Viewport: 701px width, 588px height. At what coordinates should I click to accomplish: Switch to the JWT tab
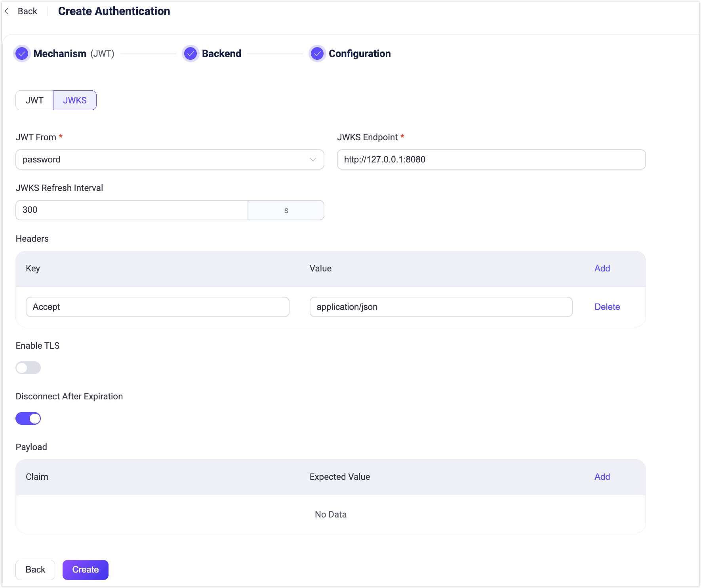click(34, 100)
